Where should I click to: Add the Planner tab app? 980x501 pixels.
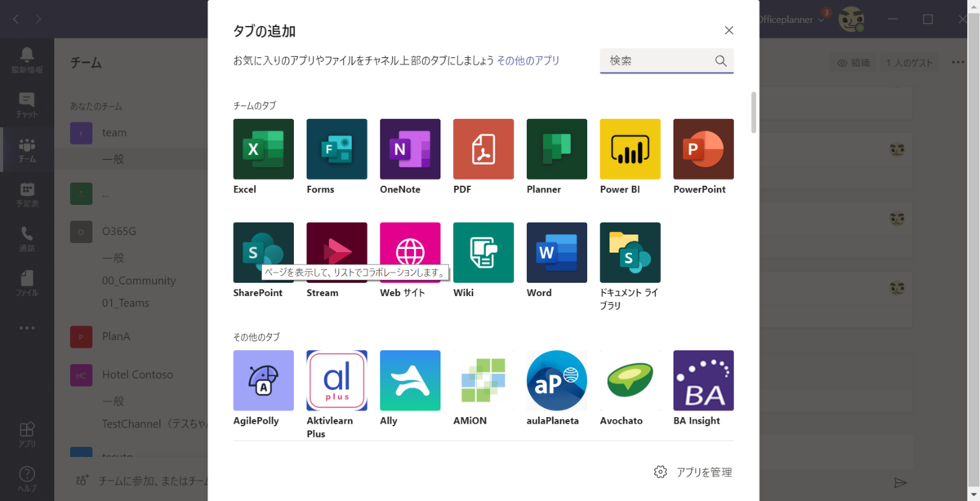(557, 149)
